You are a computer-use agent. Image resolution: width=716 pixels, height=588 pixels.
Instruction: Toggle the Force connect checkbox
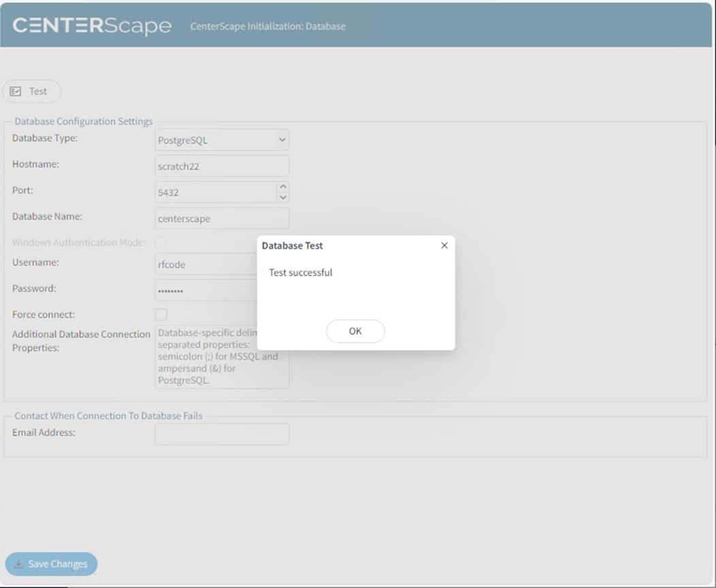[x=161, y=314]
